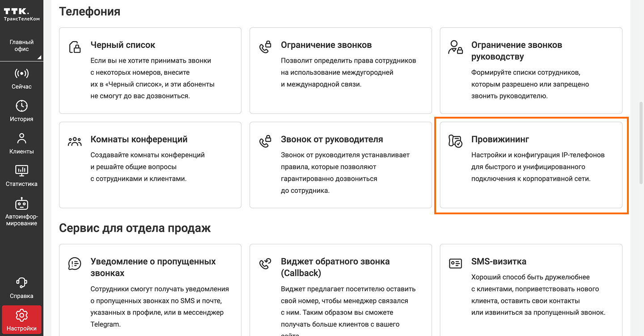Viewport: 644px width, 336px height.
Task: Open the Ограничение звонков card title
Action: pos(326,45)
